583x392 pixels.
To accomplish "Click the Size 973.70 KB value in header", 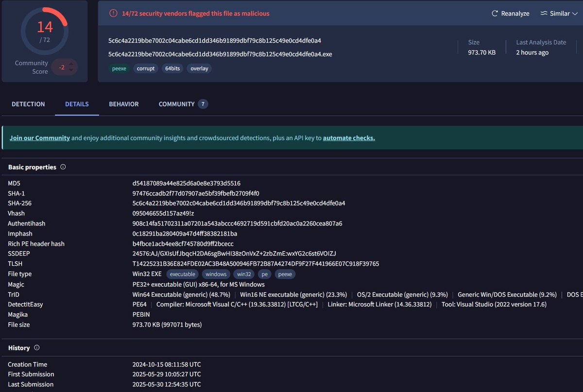I will (482, 52).
